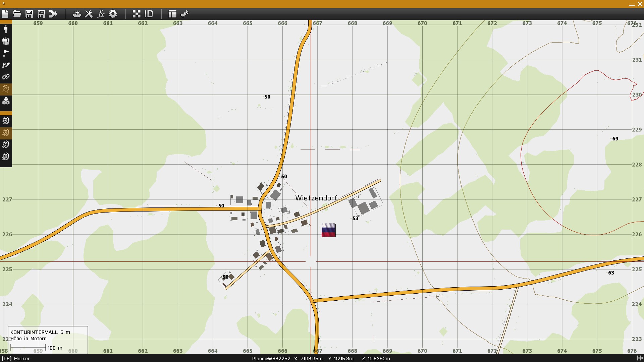
Task: Select Systems/link mode (chain icon)
Action: click(6, 77)
